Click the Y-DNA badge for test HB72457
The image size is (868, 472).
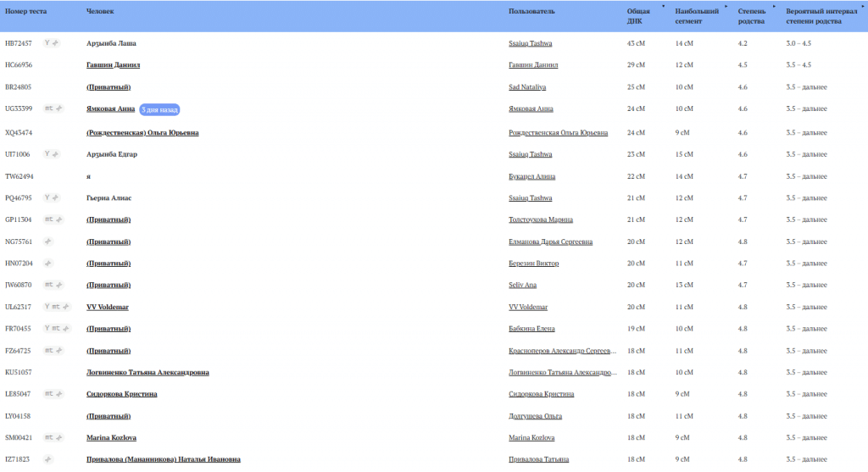click(47, 42)
